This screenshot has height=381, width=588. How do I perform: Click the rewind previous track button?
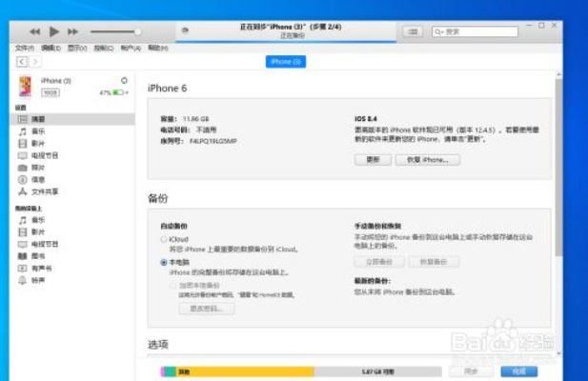tap(35, 31)
